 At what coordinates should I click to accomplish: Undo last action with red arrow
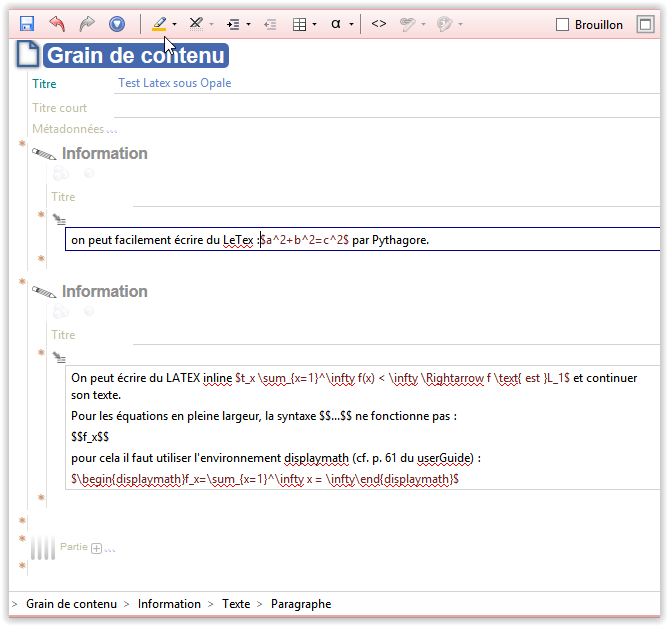[57, 24]
